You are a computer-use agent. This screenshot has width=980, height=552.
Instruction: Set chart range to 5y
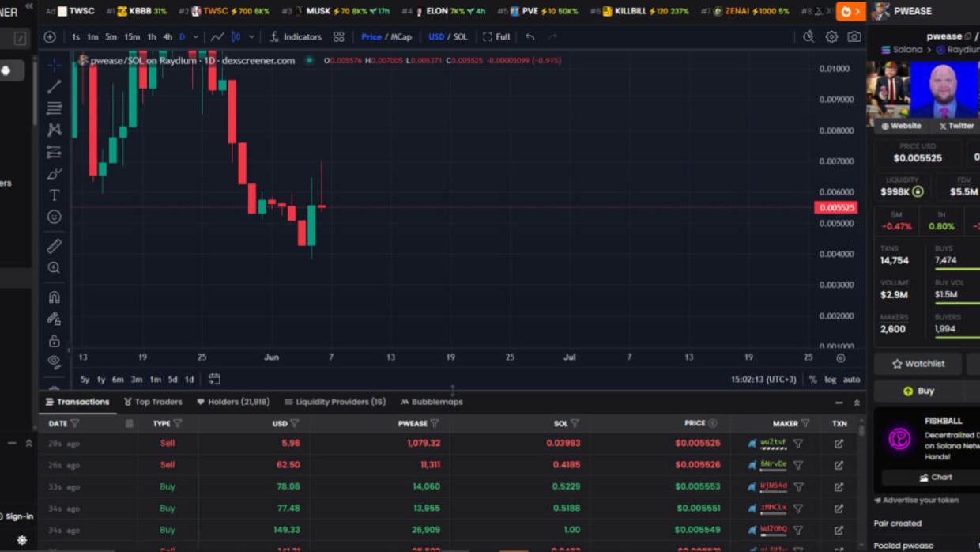pyautogui.click(x=85, y=380)
